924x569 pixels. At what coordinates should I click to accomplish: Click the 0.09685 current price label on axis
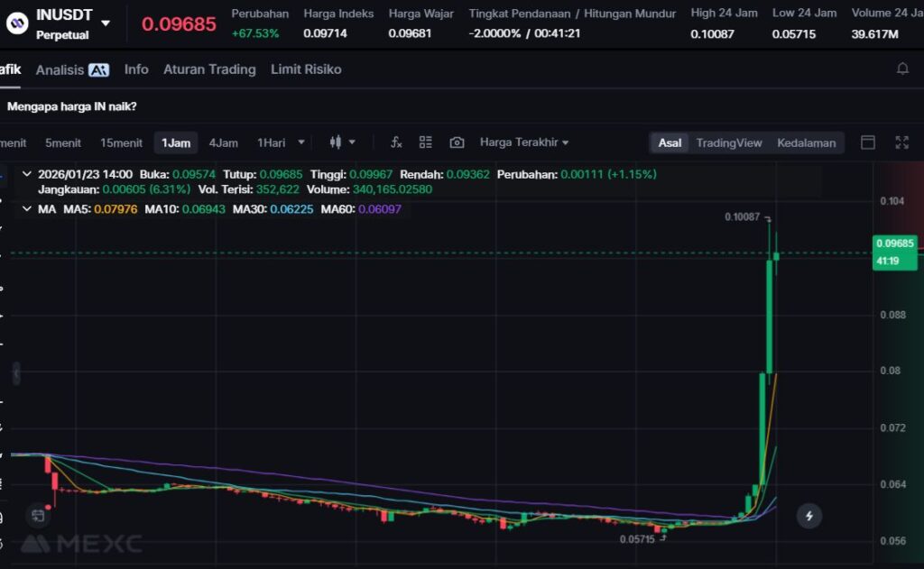[x=893, y=243]
